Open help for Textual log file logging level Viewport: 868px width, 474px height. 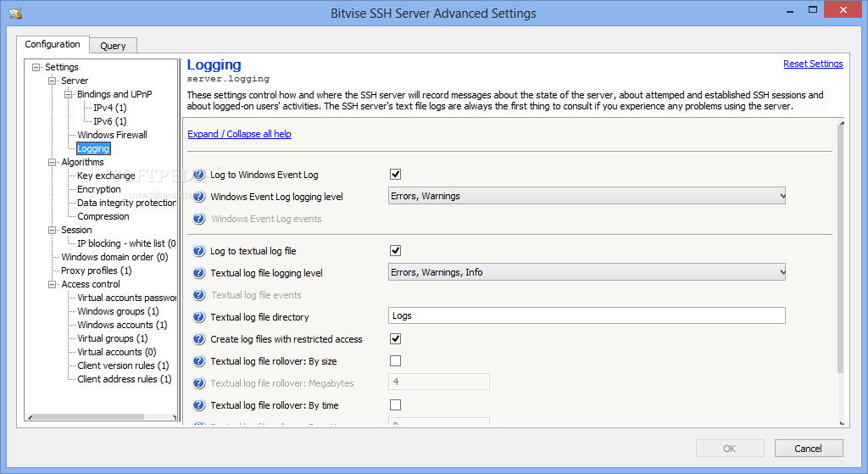point(198,273)
